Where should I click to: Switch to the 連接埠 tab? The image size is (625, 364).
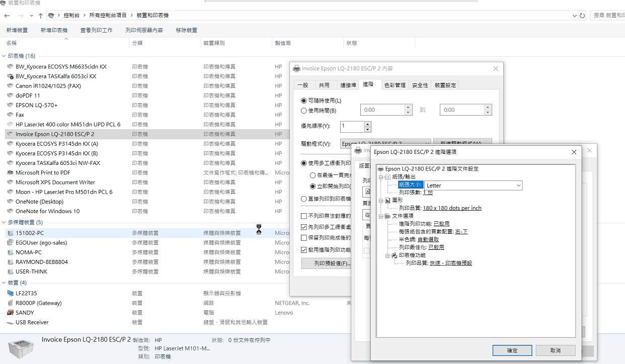(x=348, y=85)
